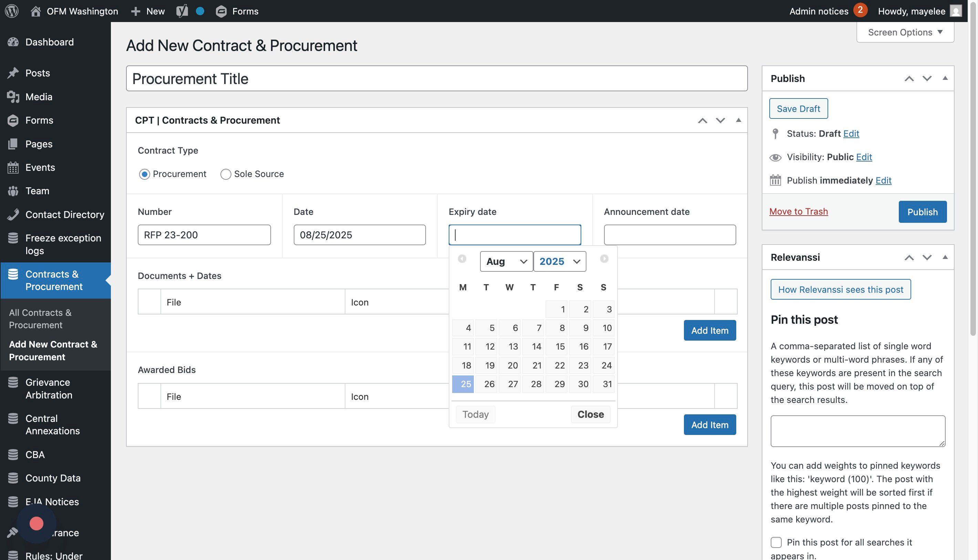Select the Sole Source radio button
Screen dimensions: 978x560
[x=225, y=174]
